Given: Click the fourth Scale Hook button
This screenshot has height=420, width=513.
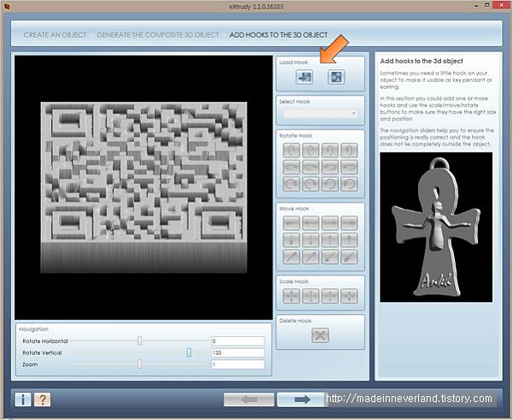Looking at the screenshot, I should coord(349,296).
